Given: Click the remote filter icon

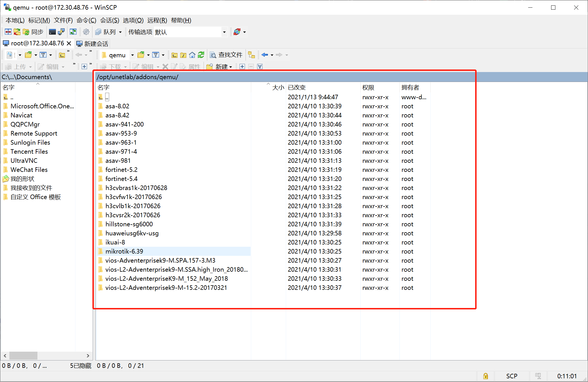Looking at the screenshot, I should (156, 55).
